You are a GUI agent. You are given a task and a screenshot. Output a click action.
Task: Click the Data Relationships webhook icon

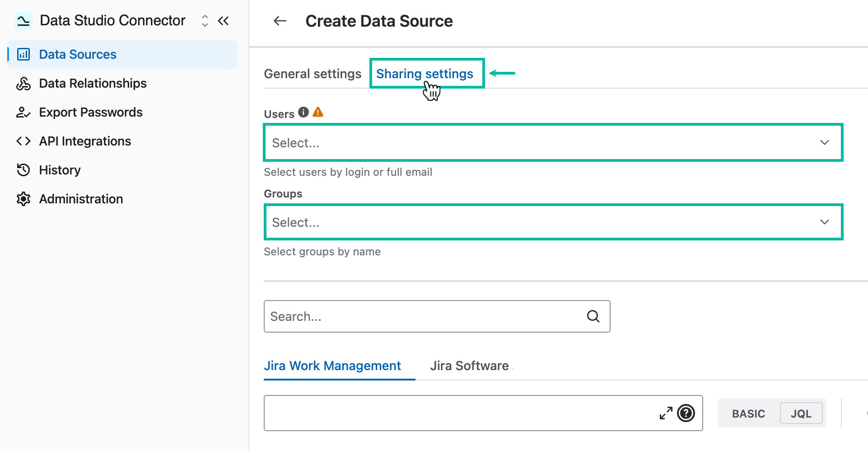pyautogui.click(x=23, y=83)
